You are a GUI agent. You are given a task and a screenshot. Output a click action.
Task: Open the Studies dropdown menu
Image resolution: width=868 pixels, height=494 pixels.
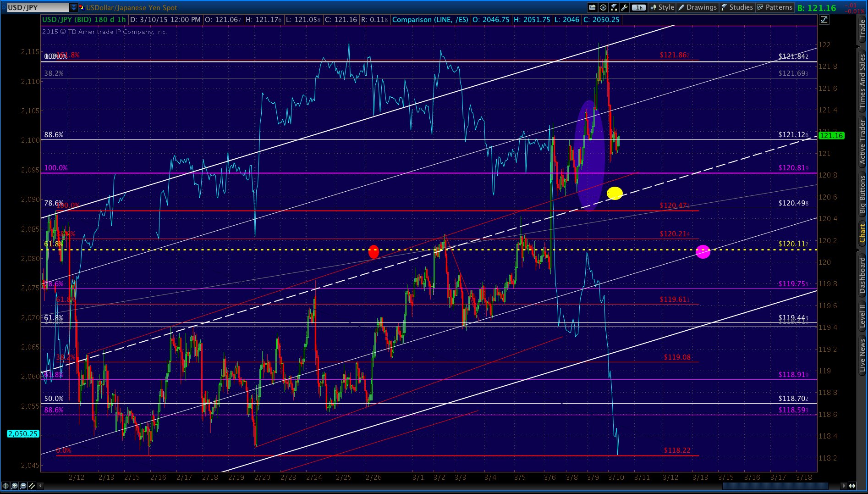(737, 7)
